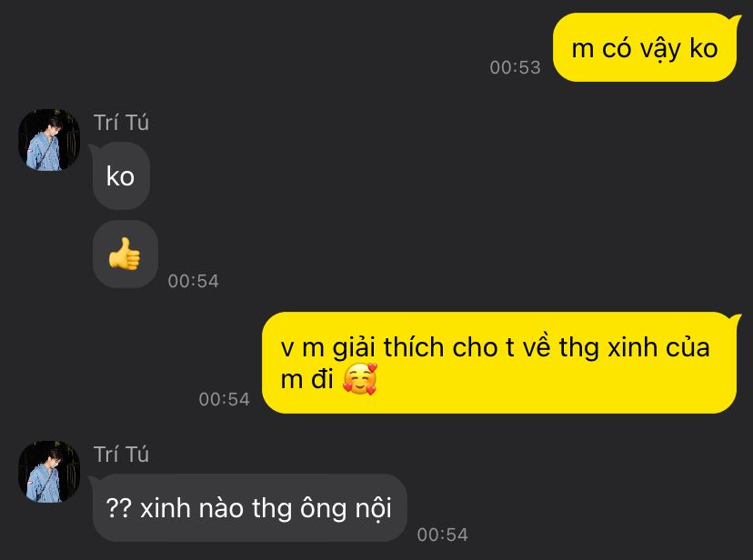Click the 00:54 timestamp beside the long yellow message

(x=225, y=399)
